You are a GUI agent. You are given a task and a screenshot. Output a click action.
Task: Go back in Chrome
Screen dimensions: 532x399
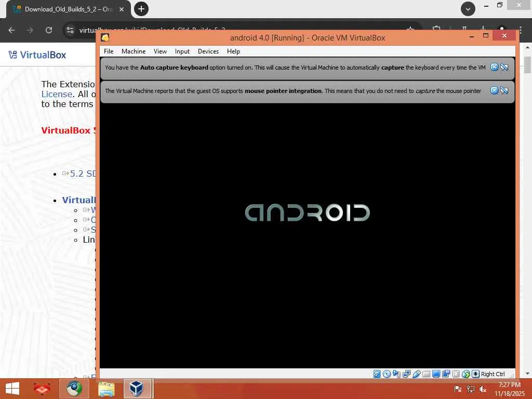pyautogui.click(x=11, y=30)
